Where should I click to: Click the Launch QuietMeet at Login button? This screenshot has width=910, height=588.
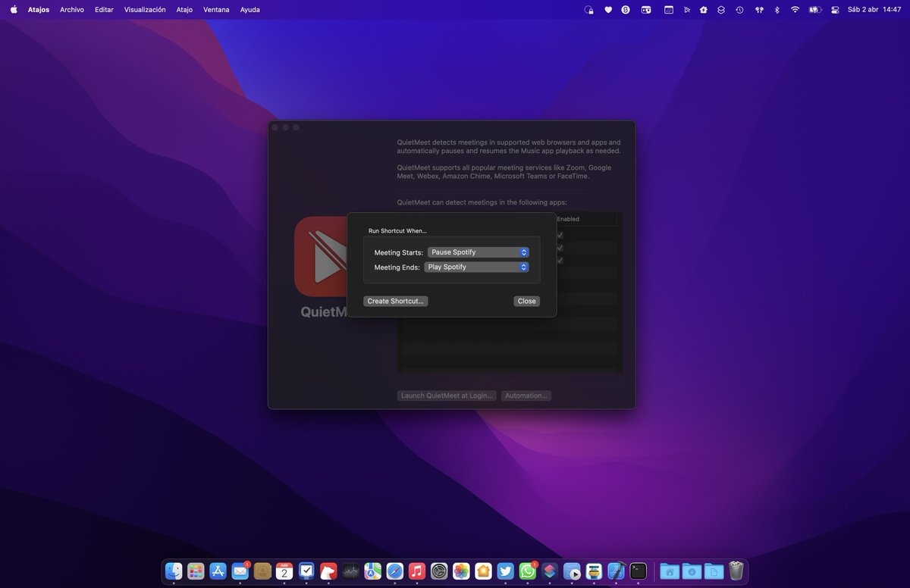(x=447, y=396)
